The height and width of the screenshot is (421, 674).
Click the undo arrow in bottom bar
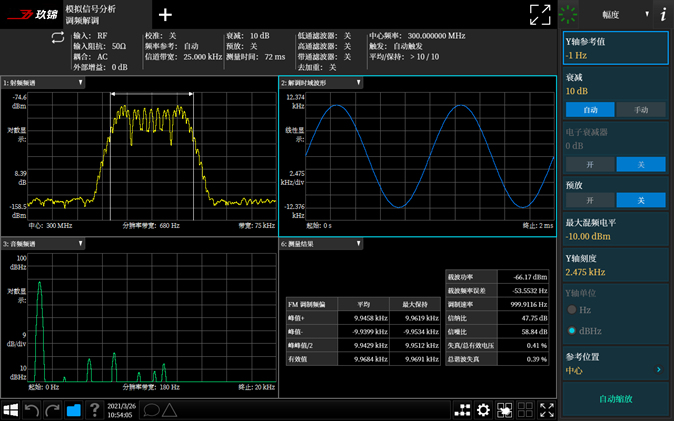tap(32, 410)
